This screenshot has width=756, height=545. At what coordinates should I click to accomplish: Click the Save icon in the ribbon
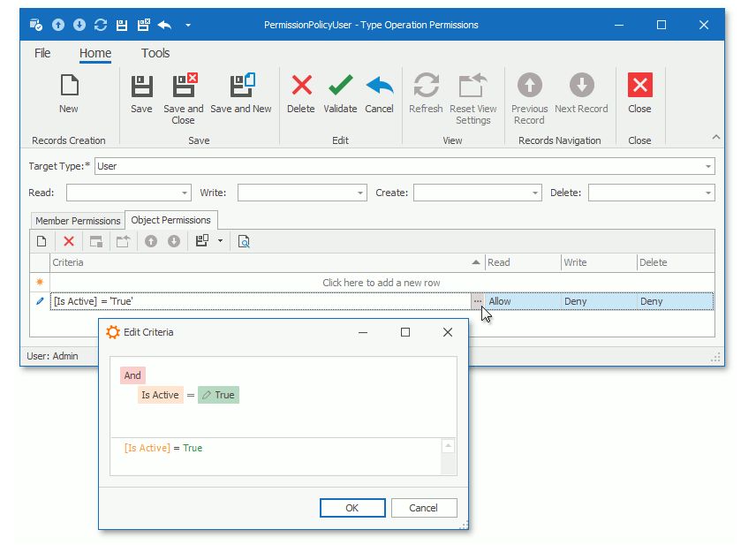141,86
